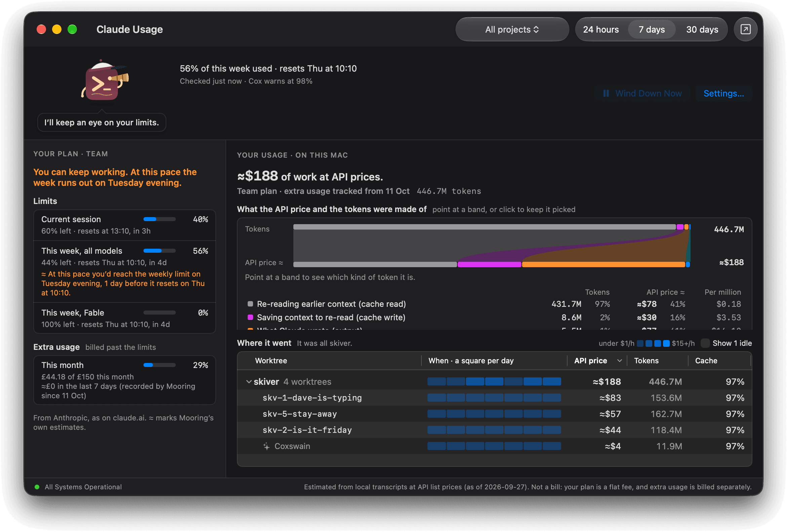
Task: Select the skv-1-dave-is-typing row
Action: (x=494, y=398)
